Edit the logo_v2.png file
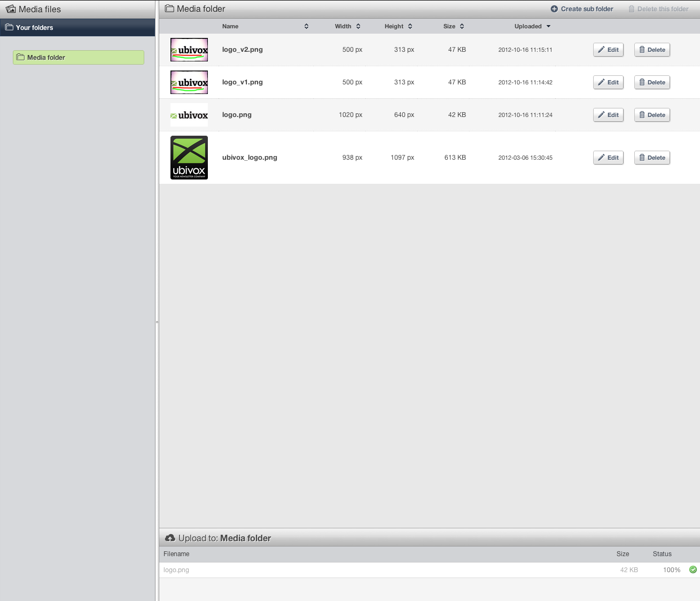This screenshot has height=601, width=700. [608, 50]
